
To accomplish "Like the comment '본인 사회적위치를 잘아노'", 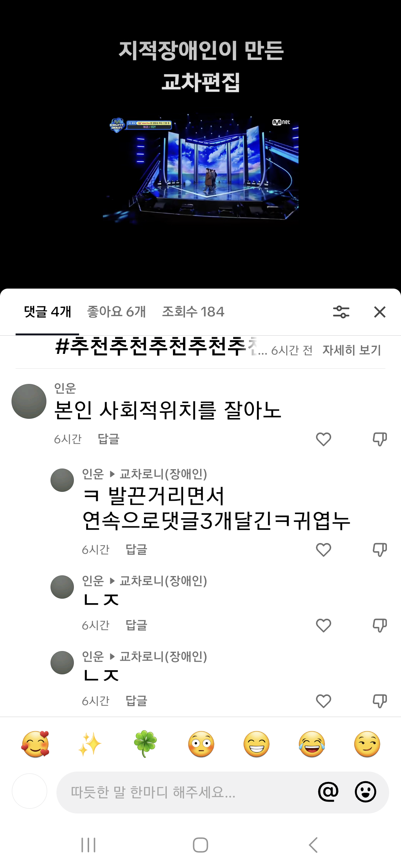I will (323, 439).
